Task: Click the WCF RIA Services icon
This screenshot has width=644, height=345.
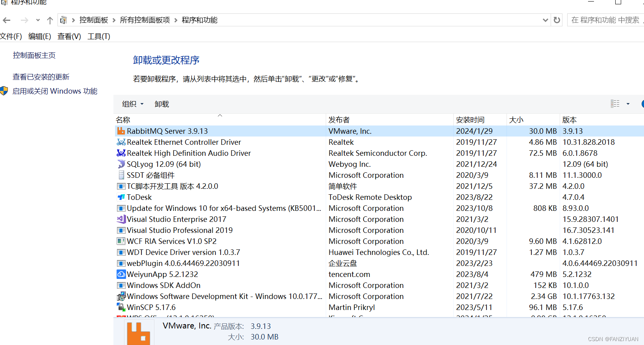Action: coord(121,241)
